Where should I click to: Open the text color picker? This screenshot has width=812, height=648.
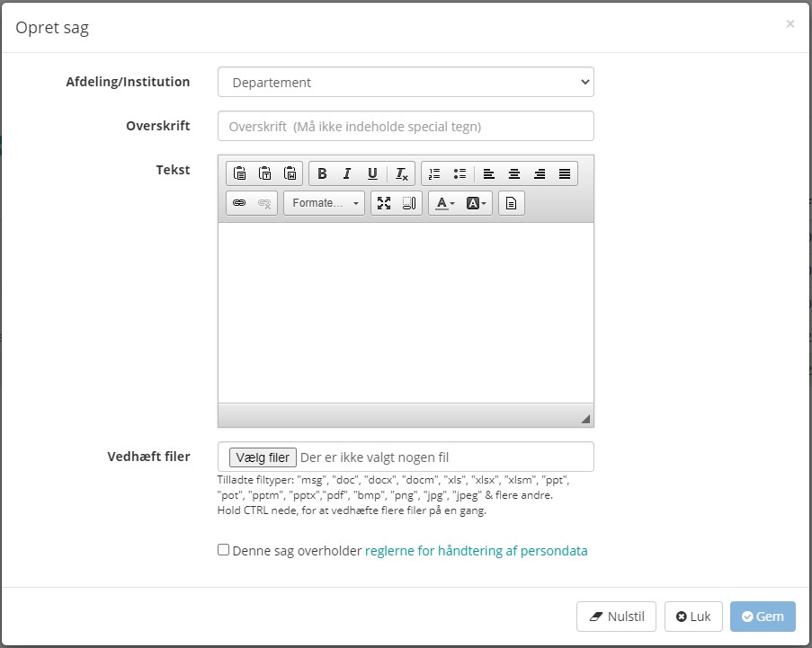[x=444, y=203]
